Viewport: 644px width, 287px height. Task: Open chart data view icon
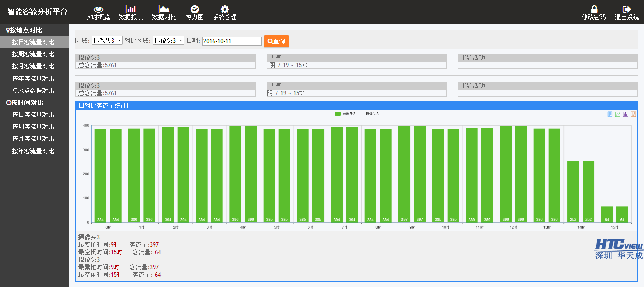pyautogui.click(x=610, y=114)
